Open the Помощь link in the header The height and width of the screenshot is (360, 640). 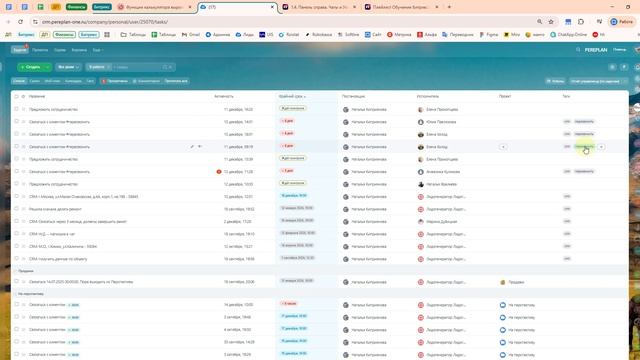619,49
